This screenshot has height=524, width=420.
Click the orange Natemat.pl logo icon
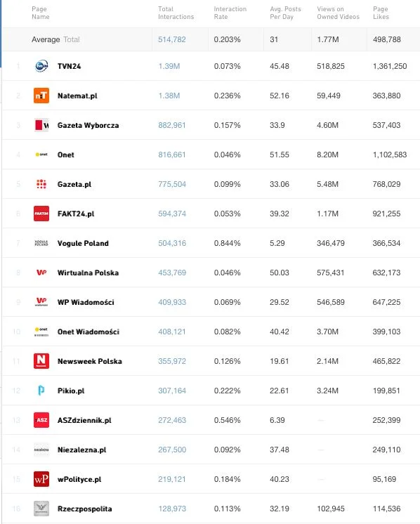point(41,96)
